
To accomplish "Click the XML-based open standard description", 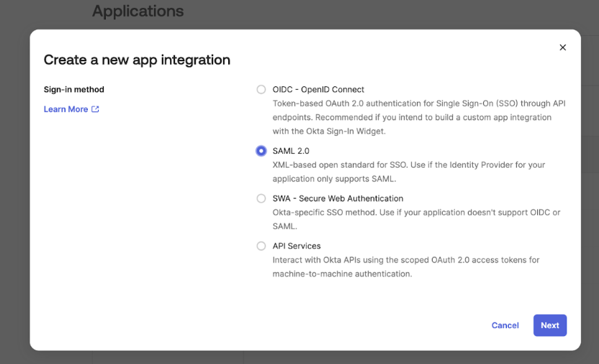I will pos(408,171).
